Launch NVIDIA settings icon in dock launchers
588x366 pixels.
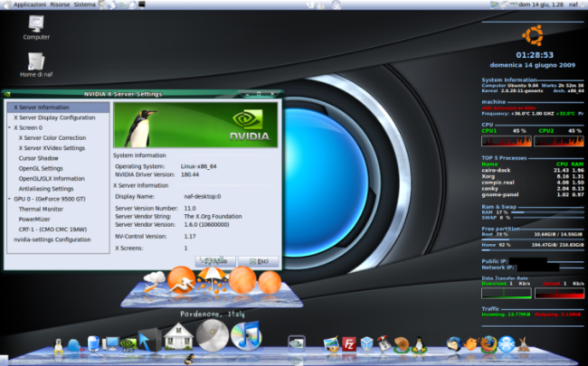click(x=128, y=344)
